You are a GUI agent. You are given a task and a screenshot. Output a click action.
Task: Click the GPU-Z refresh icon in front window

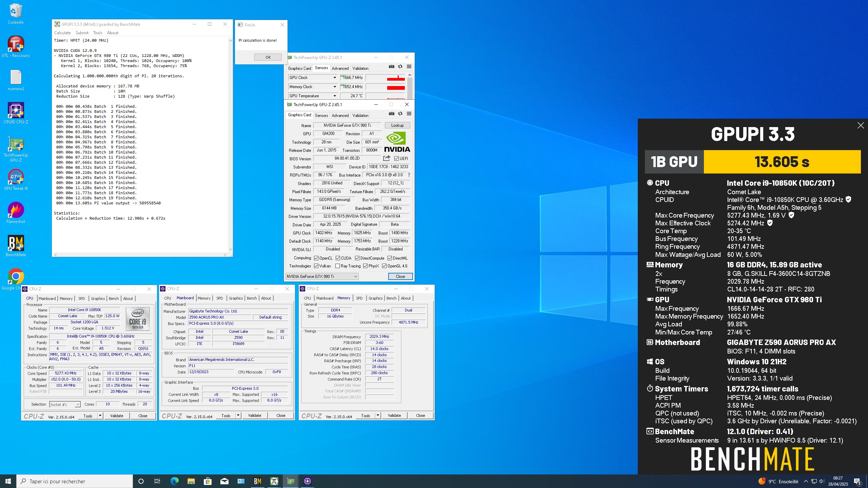(400, 114)
